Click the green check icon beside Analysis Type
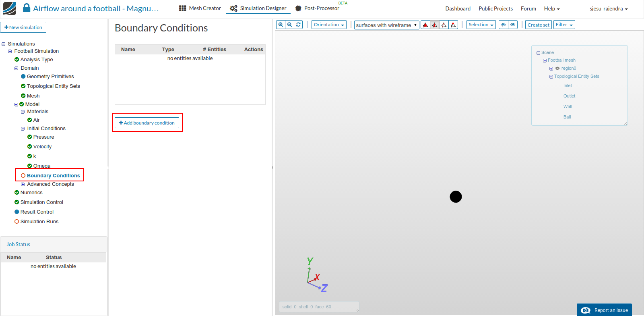 [x=17, y=60]
